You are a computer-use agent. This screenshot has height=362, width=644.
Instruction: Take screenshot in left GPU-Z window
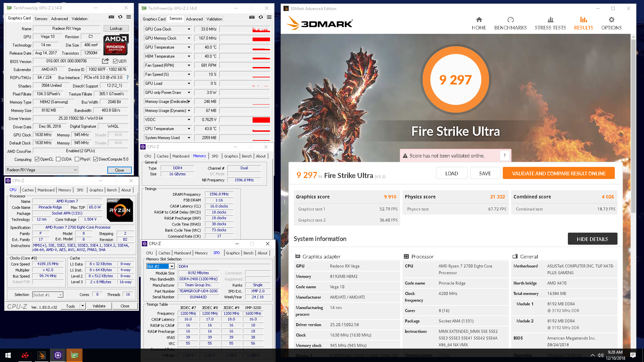tap(111, 17)
